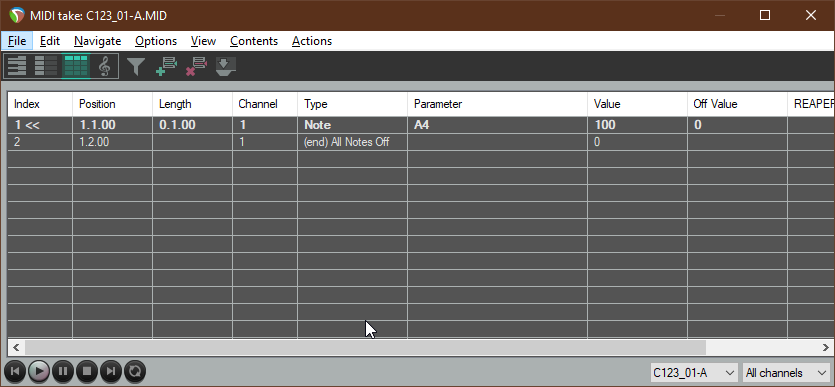Jump to end with transport button
This screenshot has height=387, width=835.
click(x=111, y=371)
